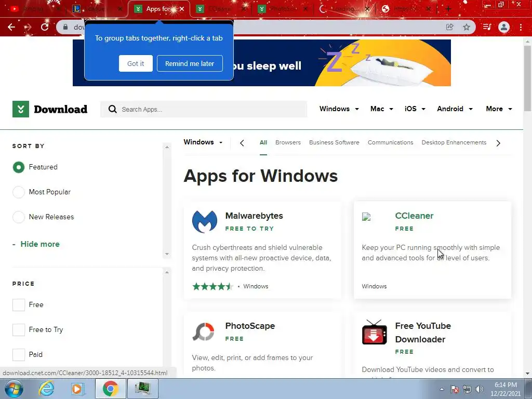Go back using browser back arrow
Image resolution: width=532 pixels, height=399 pixels.
pyautogui.click(x=11, y=27)
